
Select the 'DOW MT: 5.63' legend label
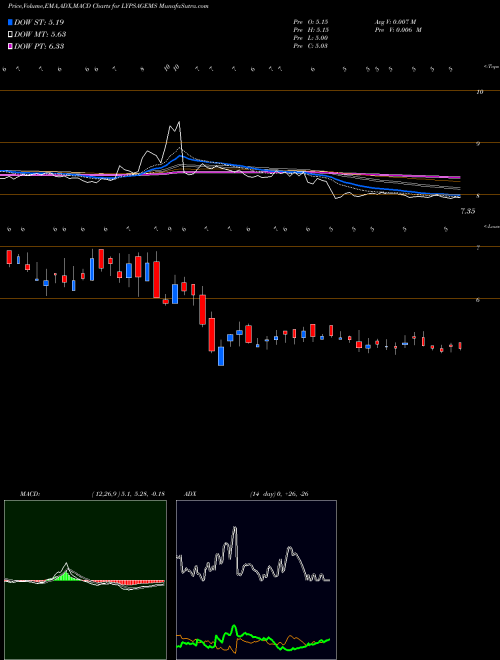tap(40, 35)
